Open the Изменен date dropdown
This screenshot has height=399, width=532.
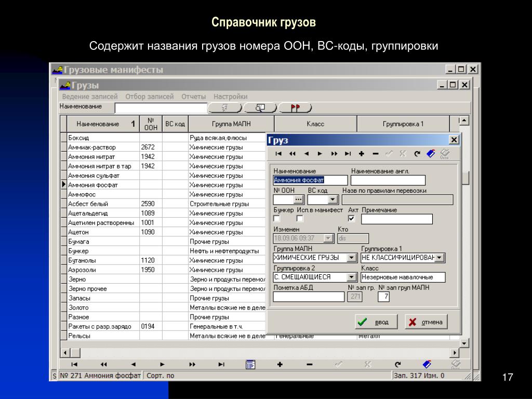pos(328,238)
